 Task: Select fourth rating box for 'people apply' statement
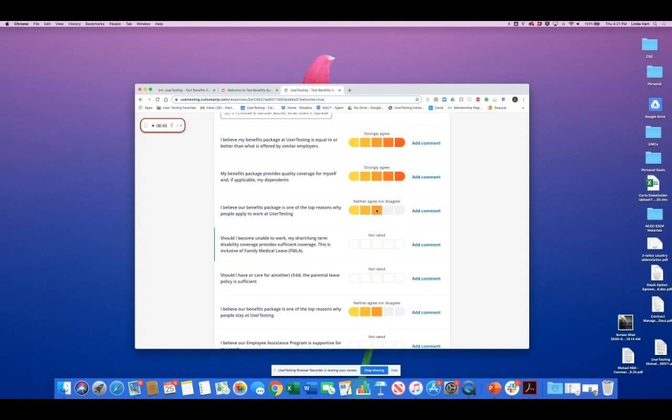point(388,210)
